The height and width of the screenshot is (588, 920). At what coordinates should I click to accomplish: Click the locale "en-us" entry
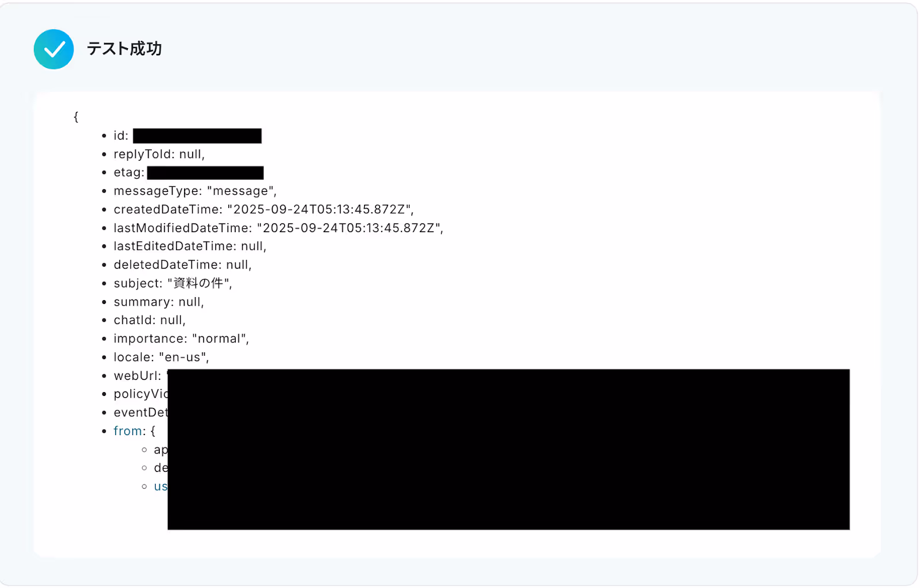pyautogui.click(x=161, y=357)
